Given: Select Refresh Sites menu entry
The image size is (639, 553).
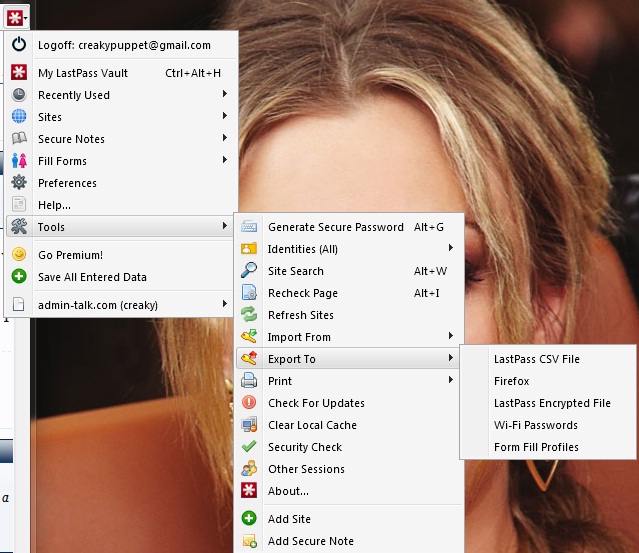Looking at the screenshot, I should (x=350, y=315).
